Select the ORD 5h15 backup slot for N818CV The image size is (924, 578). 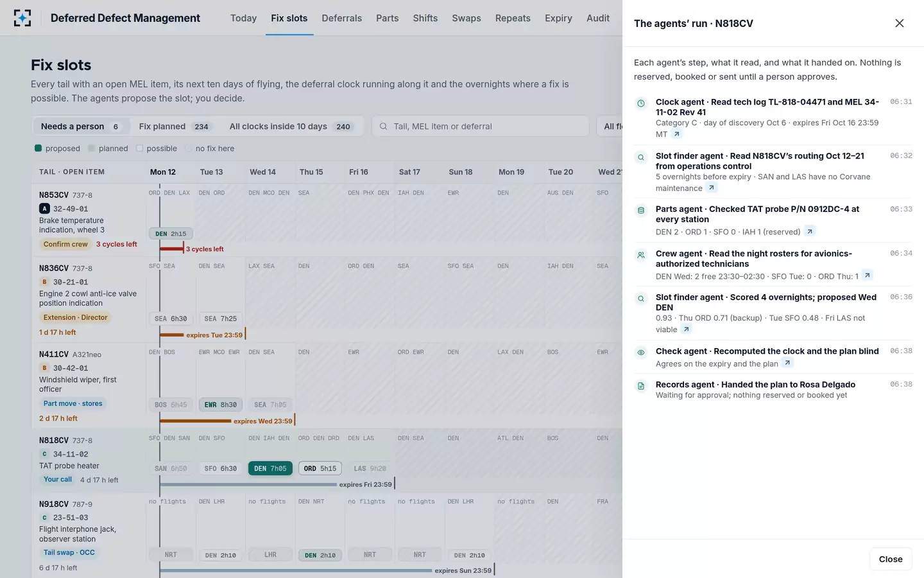point(320,468)
